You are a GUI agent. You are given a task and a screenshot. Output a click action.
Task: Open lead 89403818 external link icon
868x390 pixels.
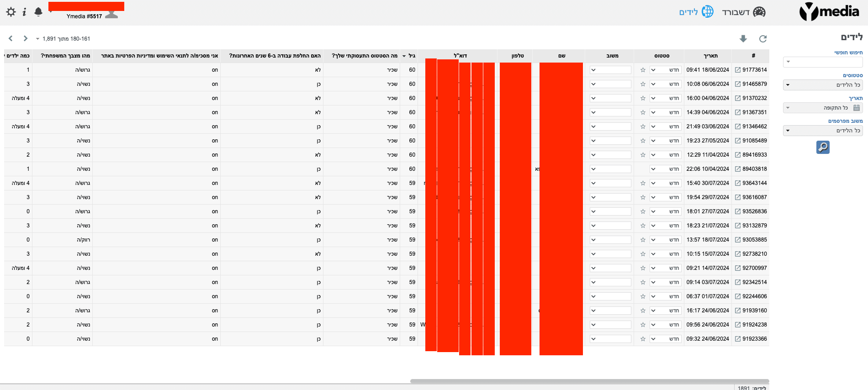click(738, 169)
